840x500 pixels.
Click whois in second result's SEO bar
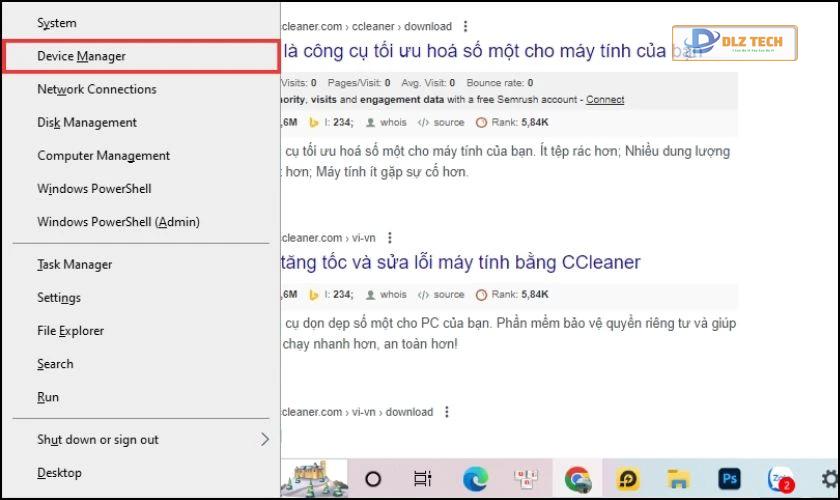coord(386,295)
